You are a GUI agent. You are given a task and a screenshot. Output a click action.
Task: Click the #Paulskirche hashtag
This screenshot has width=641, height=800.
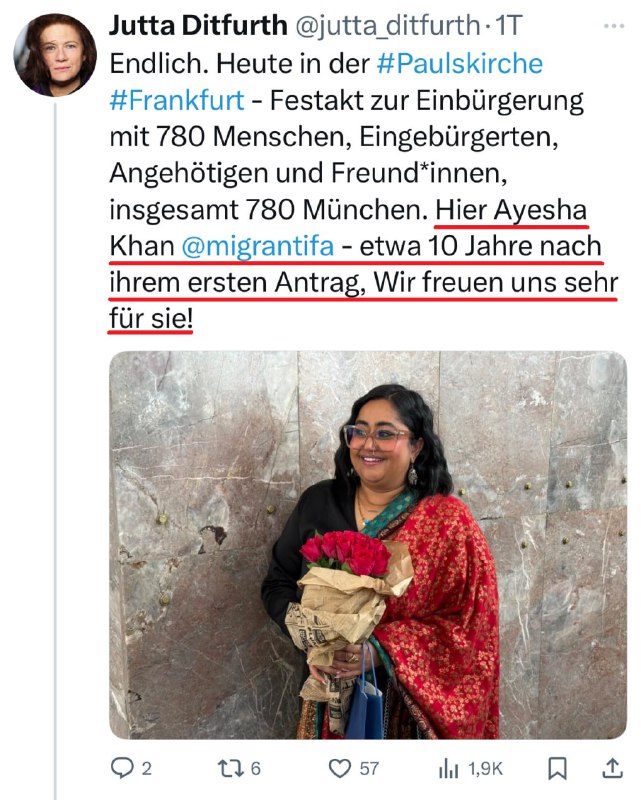(460, 64)
